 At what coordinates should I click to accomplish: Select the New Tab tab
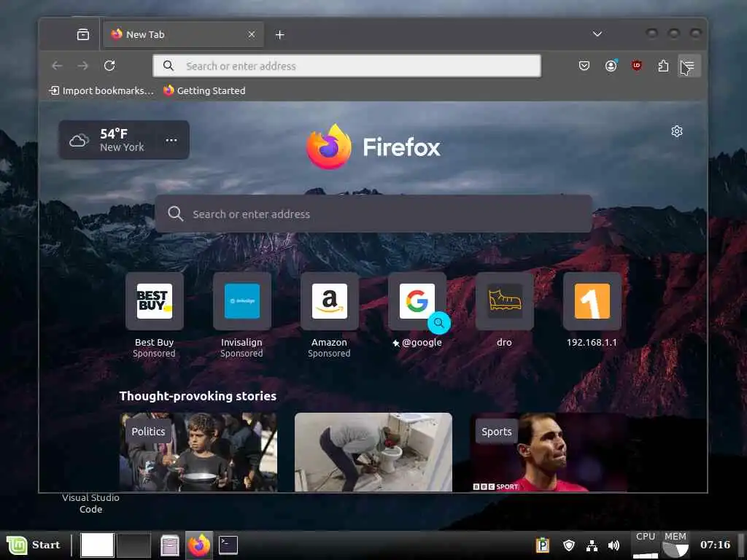[183, 34]
